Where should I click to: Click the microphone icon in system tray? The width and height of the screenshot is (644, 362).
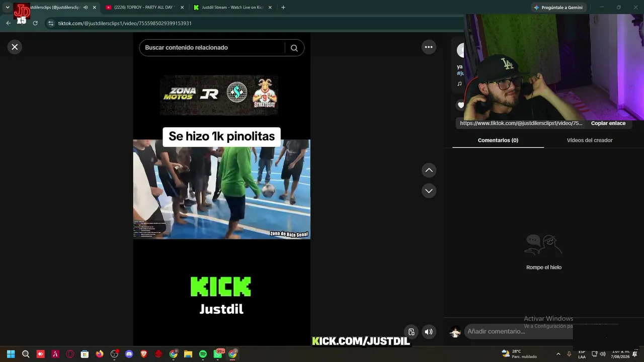[x=569, y=354]
